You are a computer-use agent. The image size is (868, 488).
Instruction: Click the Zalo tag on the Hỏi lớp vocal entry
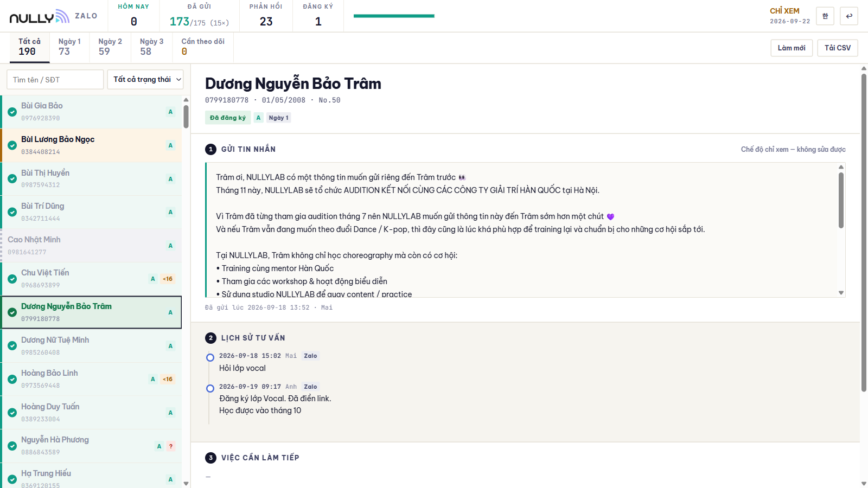pos(310,356)
